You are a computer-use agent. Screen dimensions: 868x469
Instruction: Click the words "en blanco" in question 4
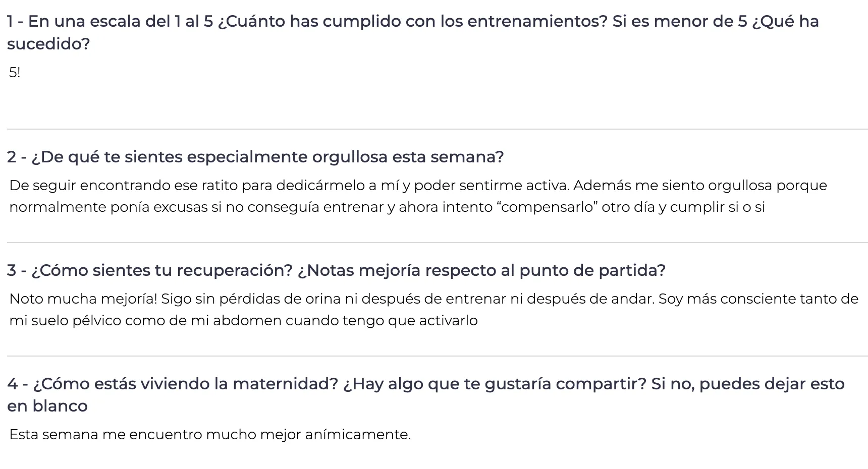tap(47, 406)
